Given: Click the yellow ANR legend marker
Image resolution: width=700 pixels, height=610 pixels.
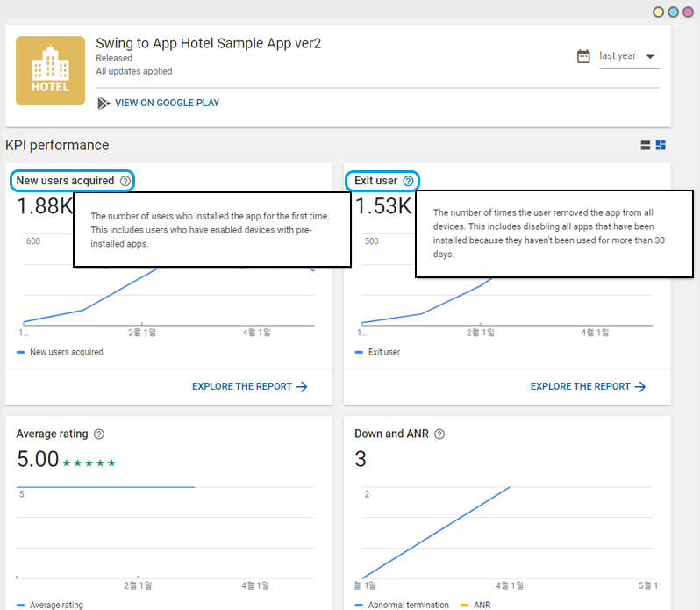Looking at the screenshot, I should (x=465, y=605).
